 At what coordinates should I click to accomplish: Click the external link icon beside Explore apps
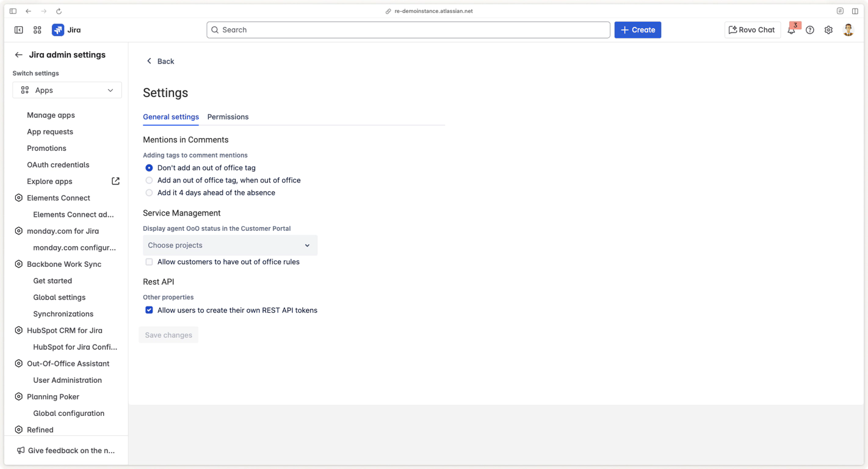(115, 181)
